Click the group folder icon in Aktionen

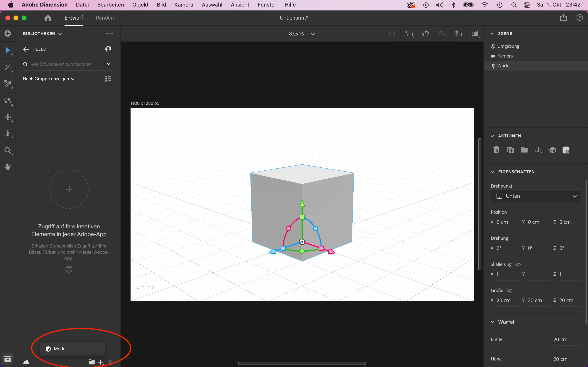pos(524,150)
